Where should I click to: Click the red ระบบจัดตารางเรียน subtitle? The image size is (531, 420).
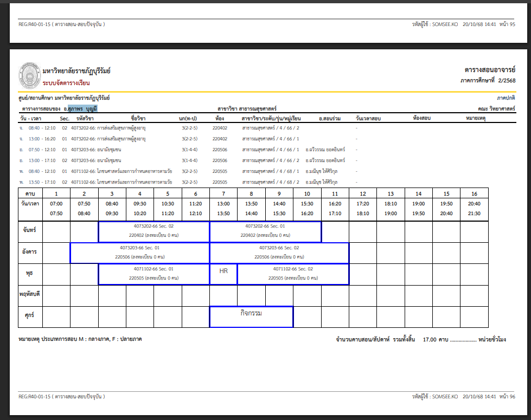point(66,83)
